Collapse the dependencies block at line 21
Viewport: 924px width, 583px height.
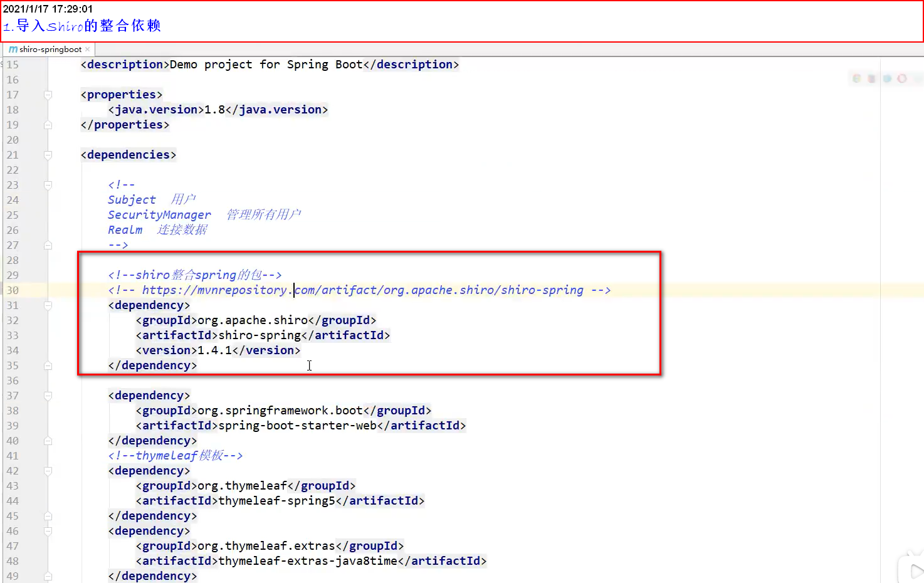(x=48, y=155)
